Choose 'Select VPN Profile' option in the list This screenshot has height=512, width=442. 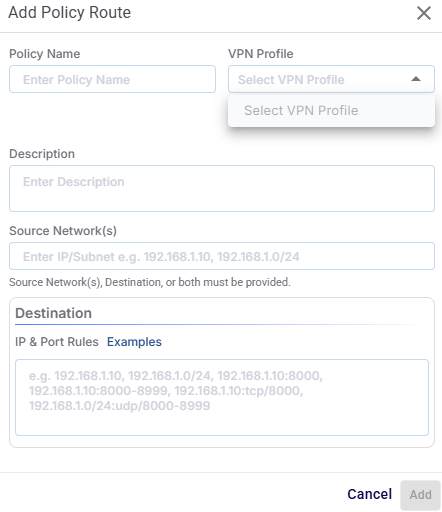pyautogui.click(x=331, y=111)
